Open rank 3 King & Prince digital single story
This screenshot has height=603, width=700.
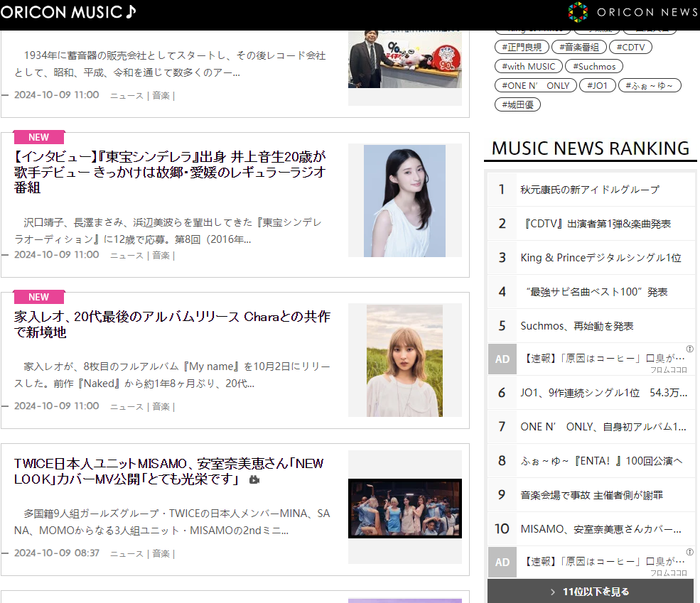(x=601, y=258)
